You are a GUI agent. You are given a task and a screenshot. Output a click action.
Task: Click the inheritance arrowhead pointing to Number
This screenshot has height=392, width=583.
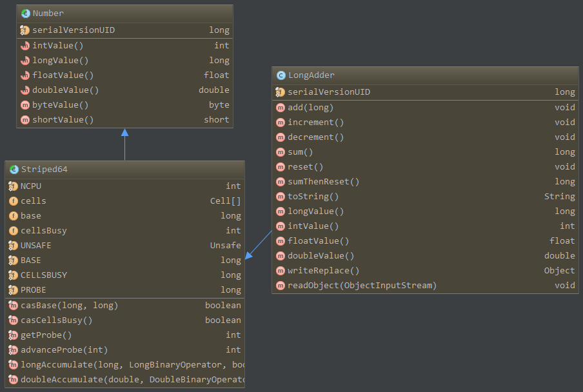click(x=124, y=132)
